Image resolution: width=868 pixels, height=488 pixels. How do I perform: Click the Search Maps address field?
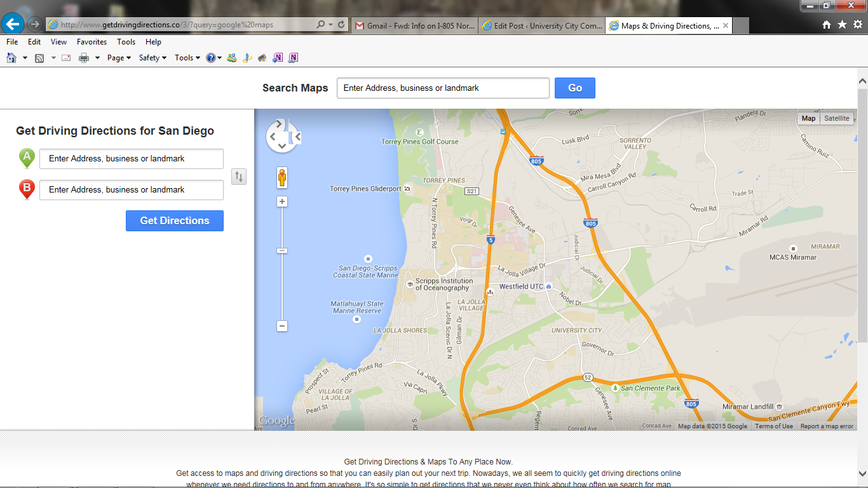coord(443,88)
